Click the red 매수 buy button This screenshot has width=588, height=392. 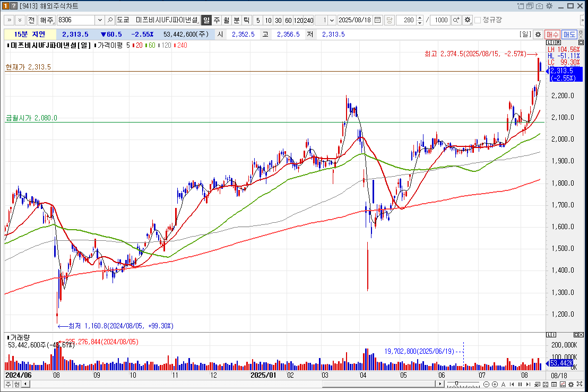(x=552, y=34)
